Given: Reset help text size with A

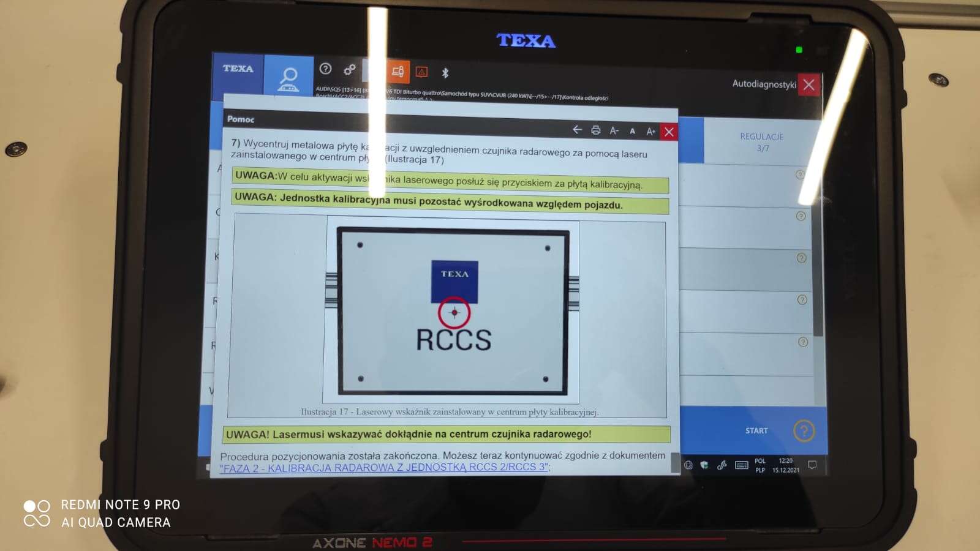Looking at the screenshot, I should 633,131.
